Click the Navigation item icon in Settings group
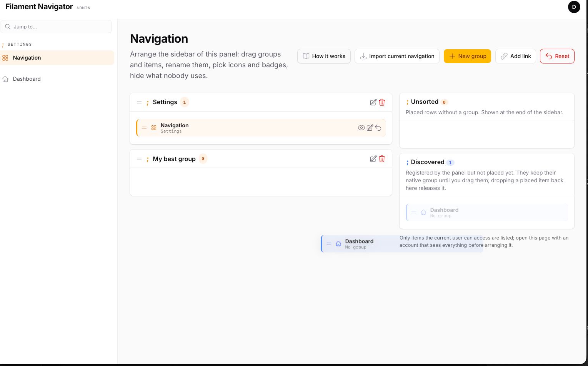588x366 pixels. tap(154, 128)
